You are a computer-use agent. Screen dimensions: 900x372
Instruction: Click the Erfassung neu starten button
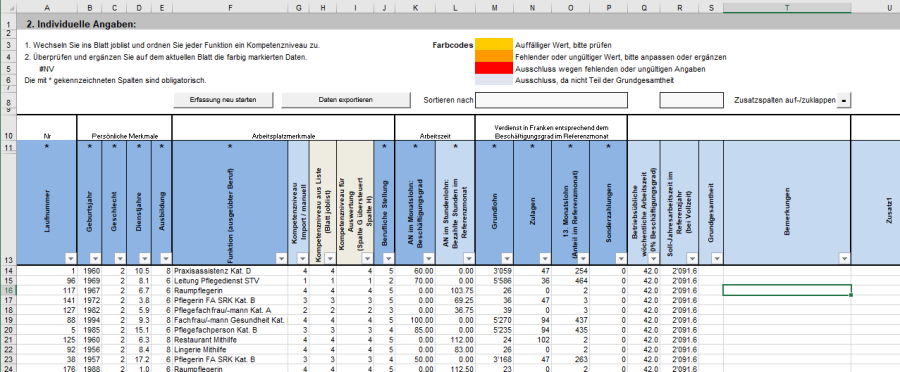click(x=223, y=100)
